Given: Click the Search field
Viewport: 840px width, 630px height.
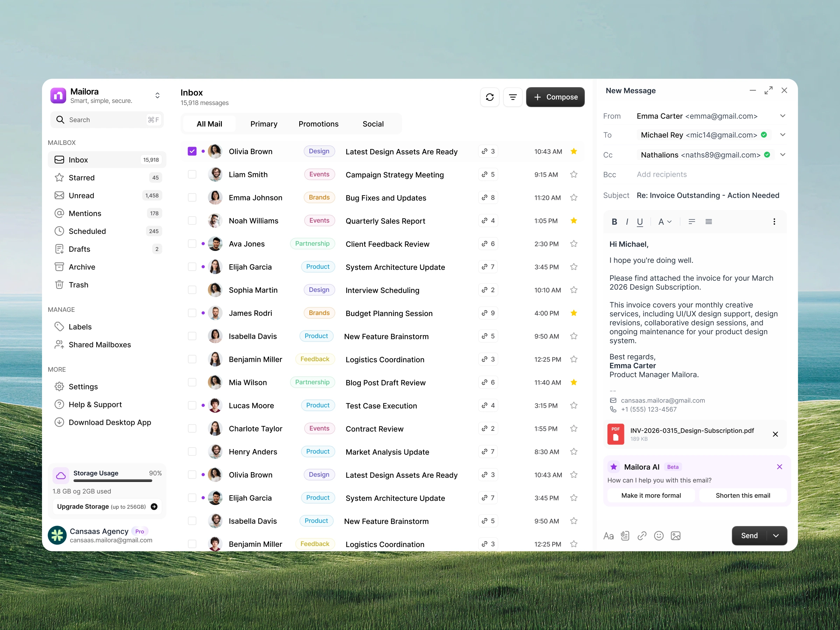Looking at the screenshot, I should click(107, 120).
